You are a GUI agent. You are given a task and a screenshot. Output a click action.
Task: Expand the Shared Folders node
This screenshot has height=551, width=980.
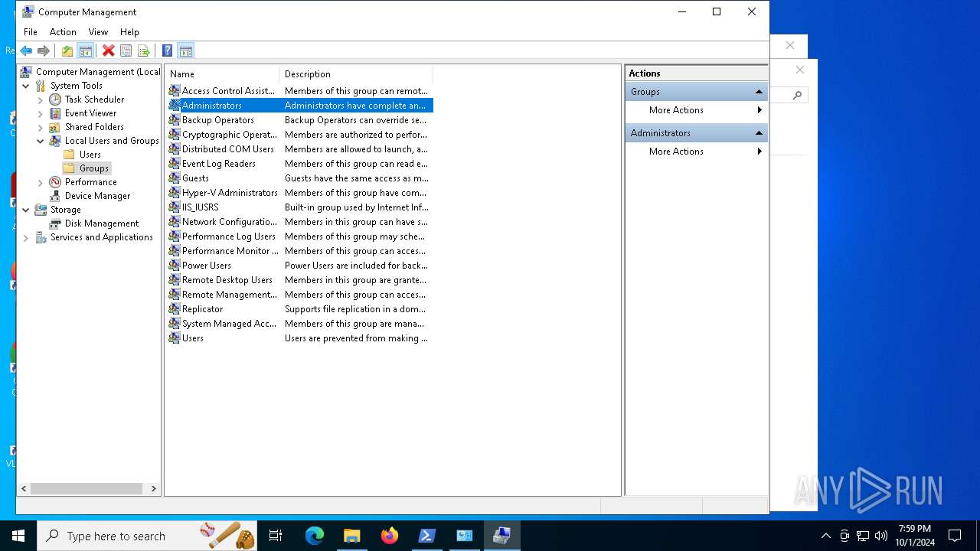pyautogui.click(x=41, y=127)
